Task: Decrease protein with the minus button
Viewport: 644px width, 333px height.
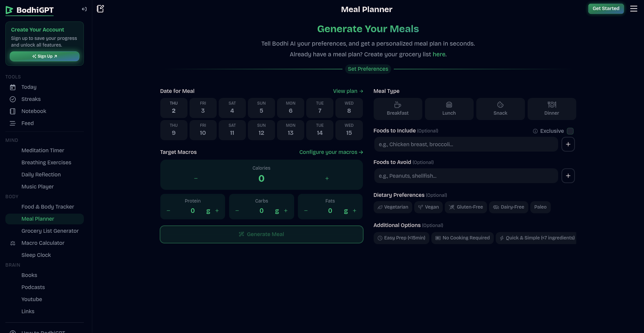Action: tap(168, 211)
